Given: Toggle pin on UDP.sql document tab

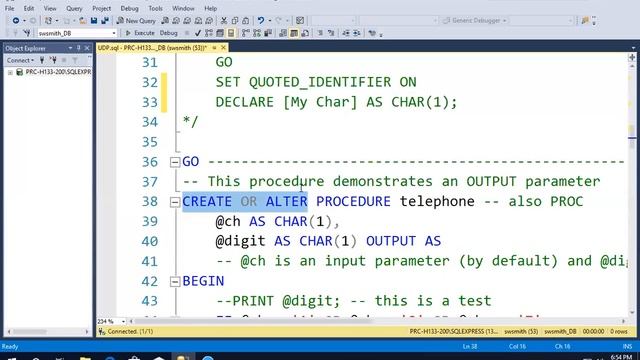Looking at the screenshot, I should click(x=214, y=48).
